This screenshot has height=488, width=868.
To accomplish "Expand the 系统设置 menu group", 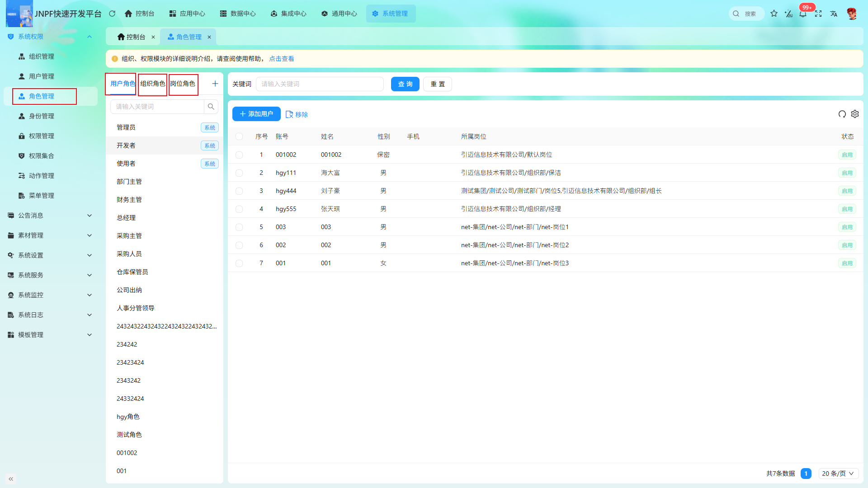I will coord(50,255).
